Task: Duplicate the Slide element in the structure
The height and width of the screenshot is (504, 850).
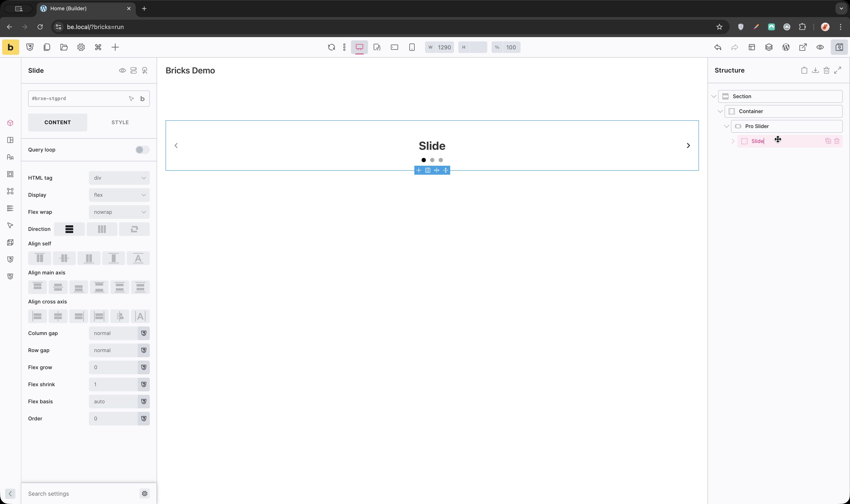Action: pos(828,141)
